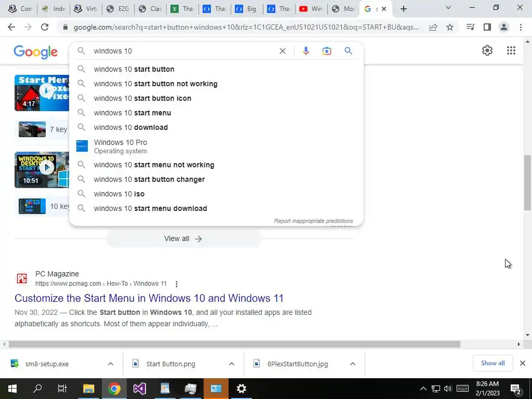Select 'windows 10 start button changer'
This screenshot has height=399, width=532.
216,179
